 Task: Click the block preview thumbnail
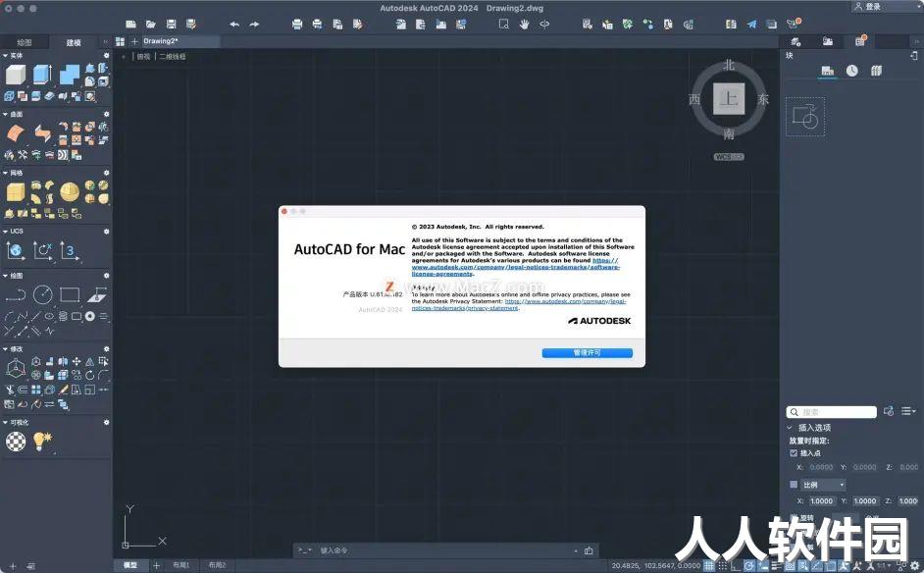(x=805, y=117)
